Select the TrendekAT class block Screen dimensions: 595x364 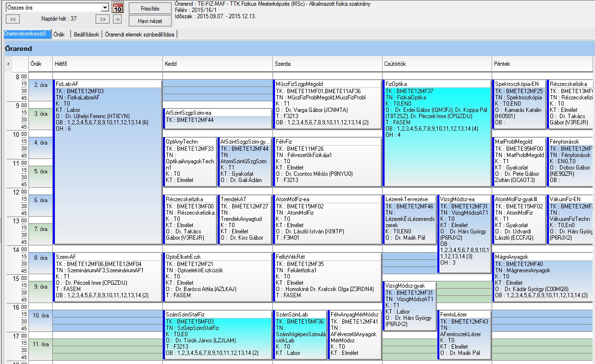click(x=245, y=220)
